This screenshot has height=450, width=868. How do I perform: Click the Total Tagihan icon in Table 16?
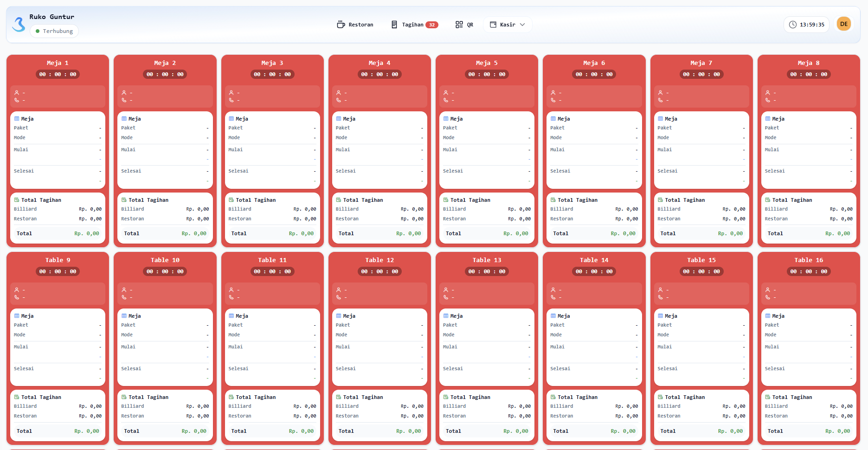(768, 397)
